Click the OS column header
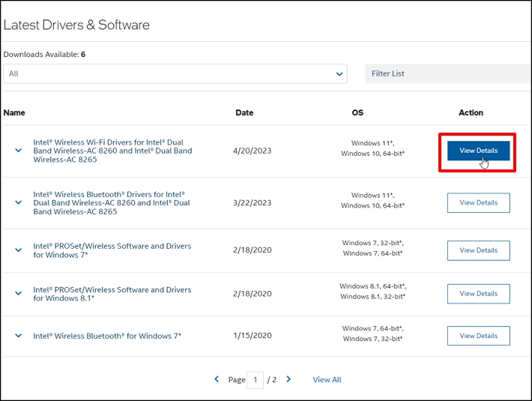The image size is (532, 401). coord(357,112)
